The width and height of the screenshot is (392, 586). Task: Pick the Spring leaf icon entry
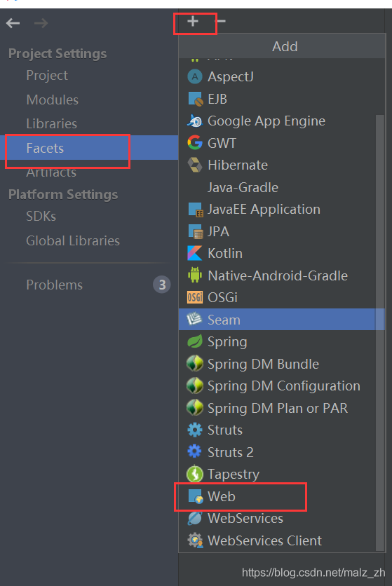[x=194, y=341]
